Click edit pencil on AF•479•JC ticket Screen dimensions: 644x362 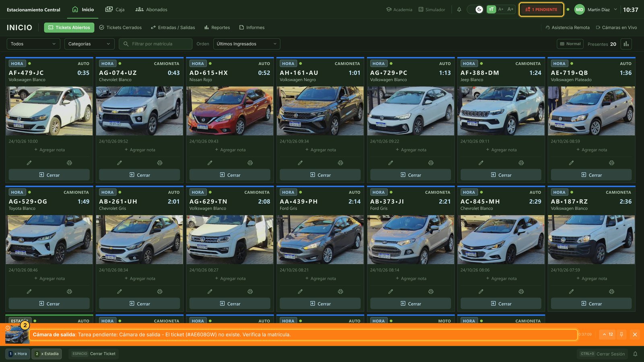click(29, 163)
